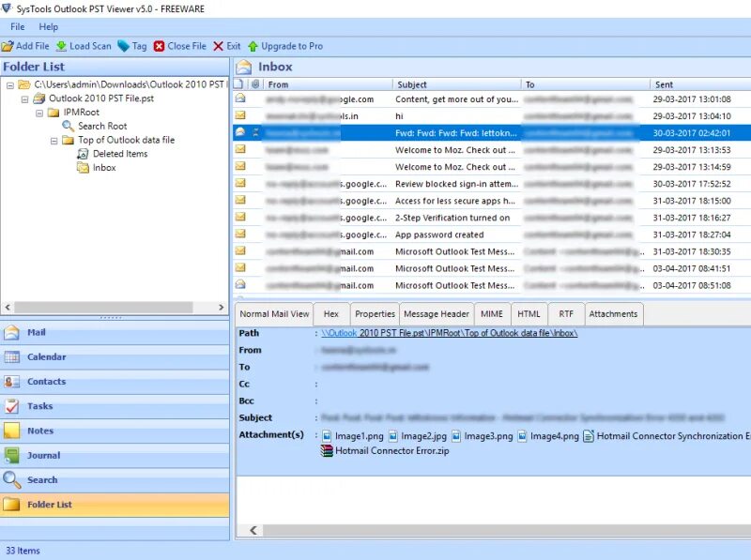Open the Message Header tab

point(437,314)
